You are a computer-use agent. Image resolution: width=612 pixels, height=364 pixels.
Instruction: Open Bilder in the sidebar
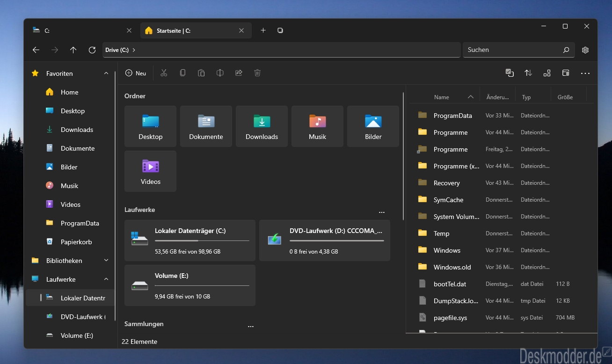point(70,167)
